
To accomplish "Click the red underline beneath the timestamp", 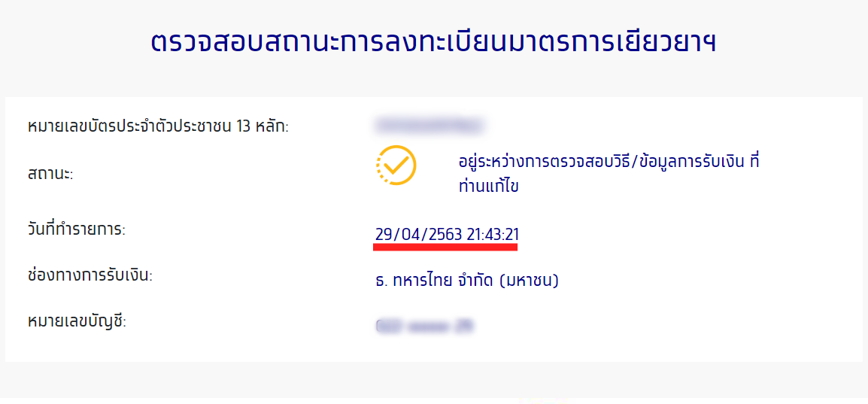I will click(447, 246).
